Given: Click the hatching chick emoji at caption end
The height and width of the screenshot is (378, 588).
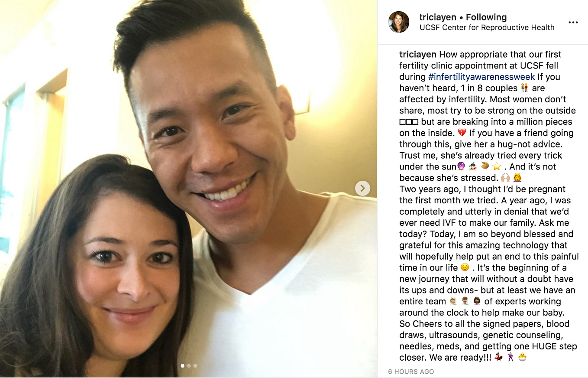Looking at the screenshot, I should (523, 358).
